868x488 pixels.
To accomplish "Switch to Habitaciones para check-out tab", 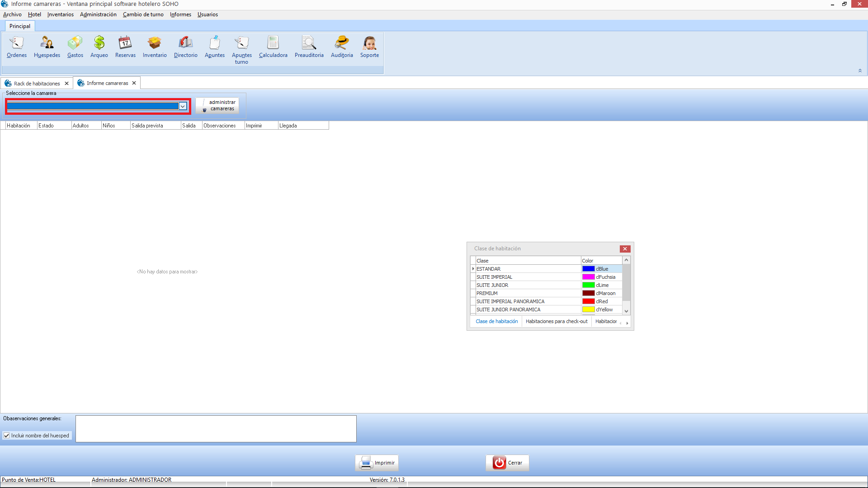I will point(556,321).
